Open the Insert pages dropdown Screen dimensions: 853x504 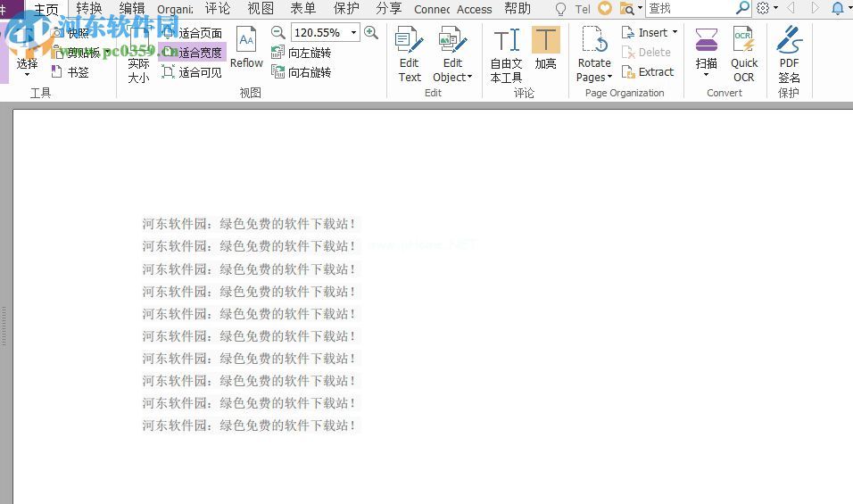[650, 33]
